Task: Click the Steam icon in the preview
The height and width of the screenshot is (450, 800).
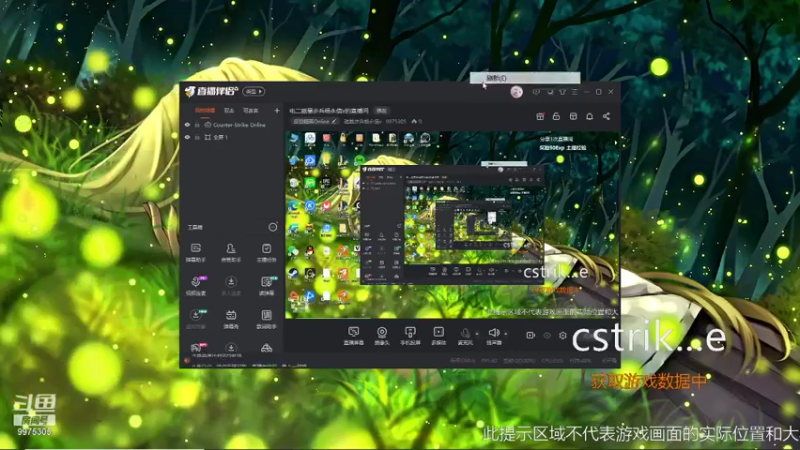Action: tap(293, 274)
